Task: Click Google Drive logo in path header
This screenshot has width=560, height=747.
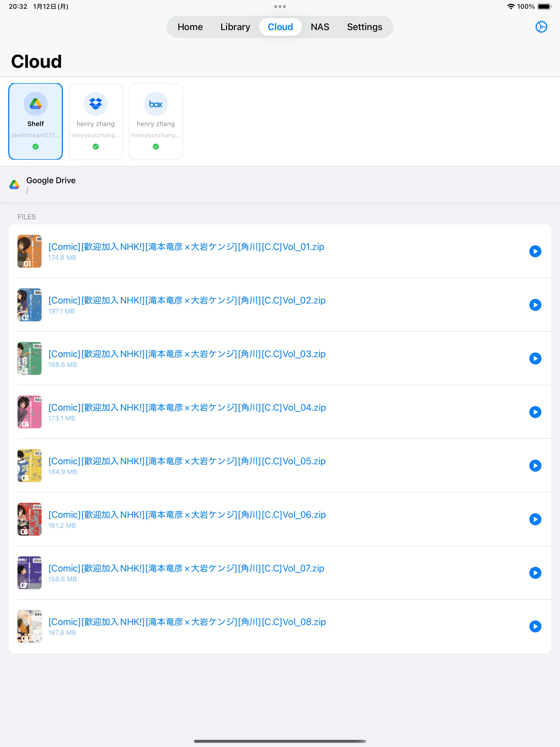Action: click(14, 185)
